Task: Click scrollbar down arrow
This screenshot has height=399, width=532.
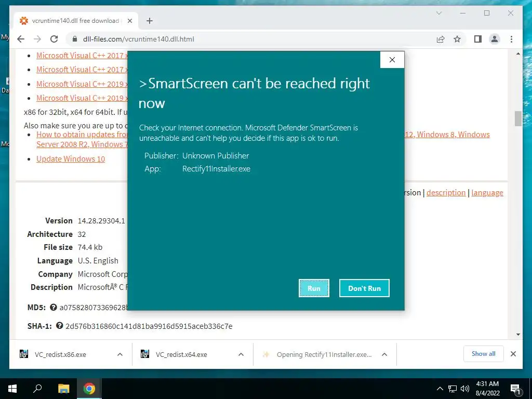Action: pos(518,335)
